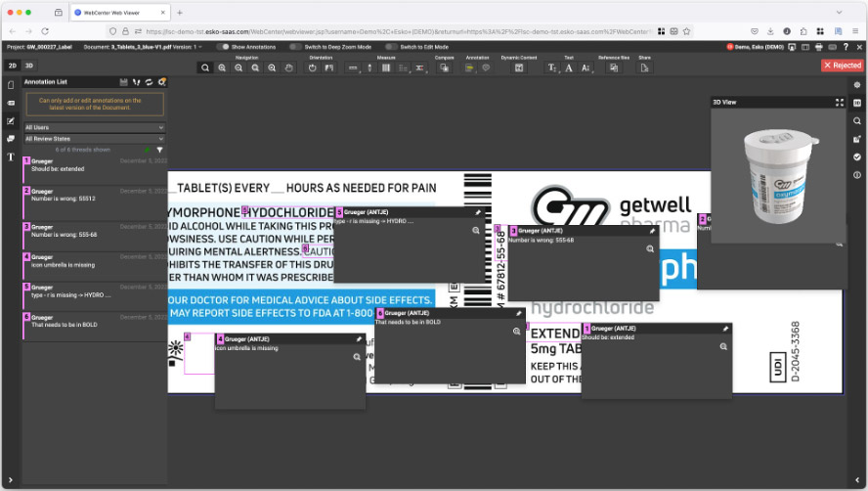Expand the 3D View panel to fullscreen
The width and height of the screenshot is (868, 491).
[839, 102]
